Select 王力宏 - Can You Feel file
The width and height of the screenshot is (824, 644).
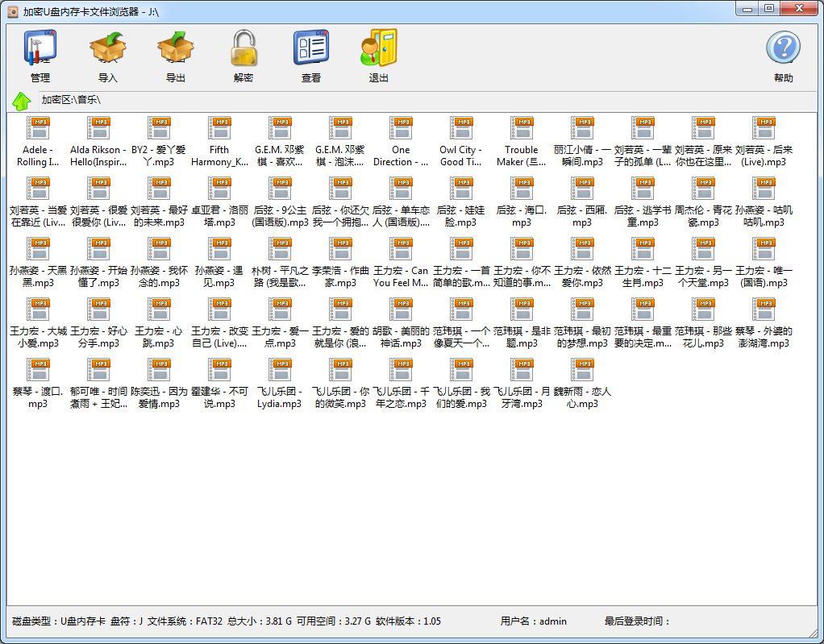pyautogui.click(x=401, y=263)
